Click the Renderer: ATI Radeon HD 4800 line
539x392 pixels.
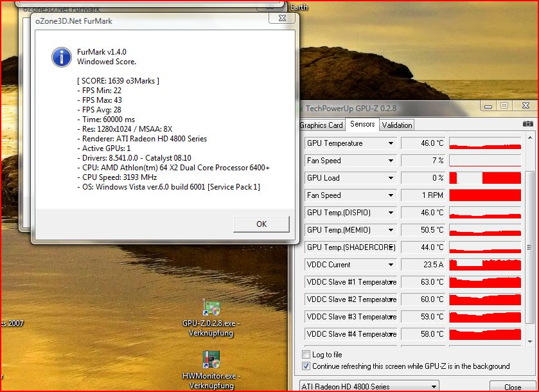pyautogui.click(x=143, y=139)
